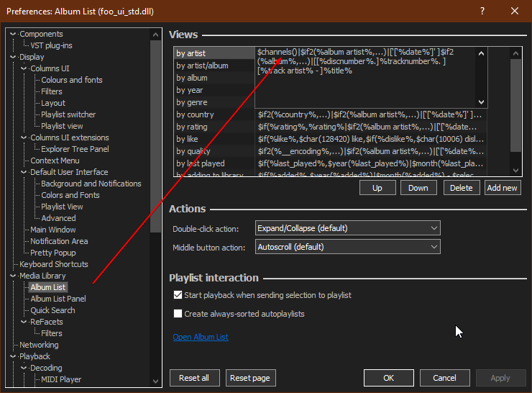This screenshot has height=393, width=532.
Task: Select the Quick Search tree item
Action: point(52,310)
